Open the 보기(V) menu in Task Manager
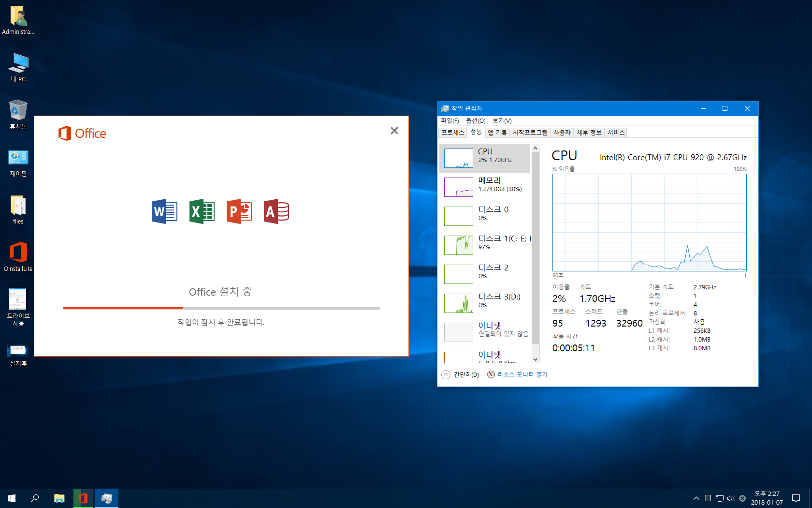812x508 pixels. click(502, 121)
